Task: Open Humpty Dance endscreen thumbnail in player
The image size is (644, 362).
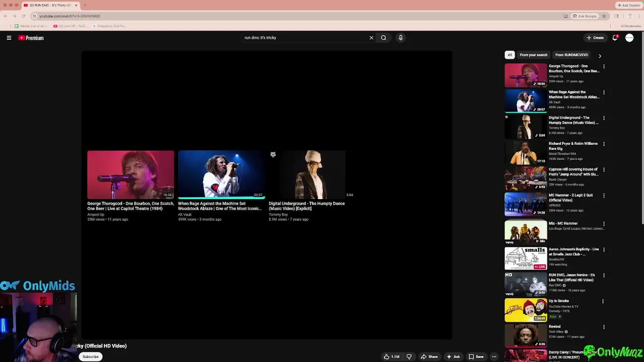Action: 312,175
